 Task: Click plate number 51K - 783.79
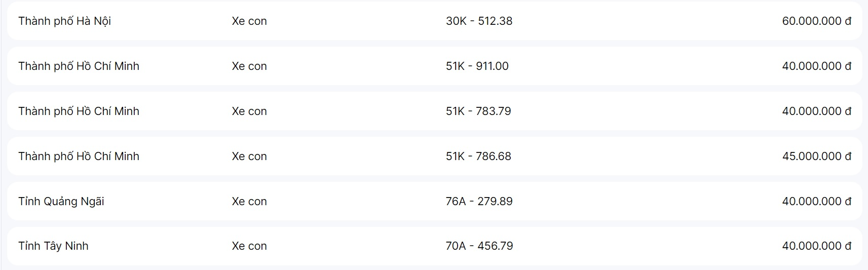click(478, 111)
